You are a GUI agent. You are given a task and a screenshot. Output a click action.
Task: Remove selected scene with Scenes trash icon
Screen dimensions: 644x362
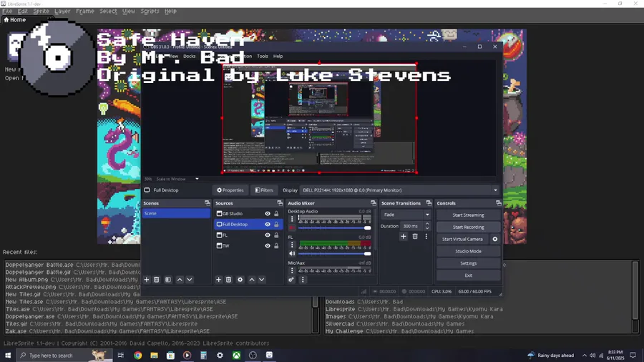(157, 280)
